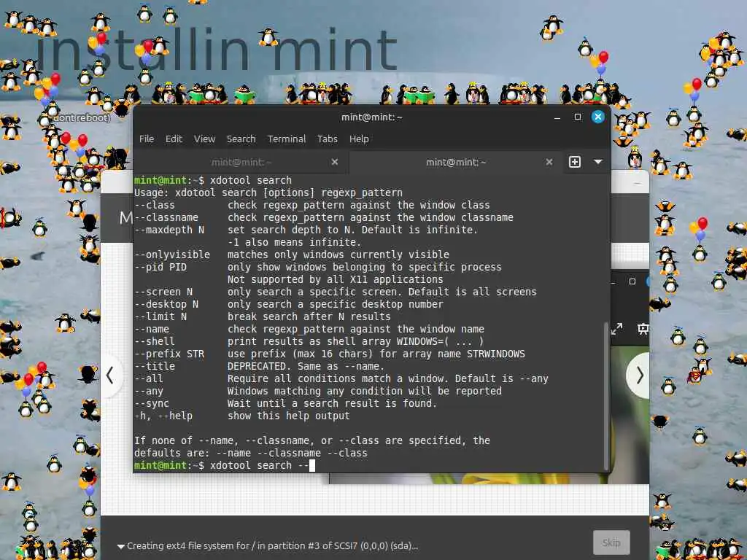The height and width of the screenshot is (560, 747).
Task: Maximize the background window behind the terminal
Action: point(632,281)
